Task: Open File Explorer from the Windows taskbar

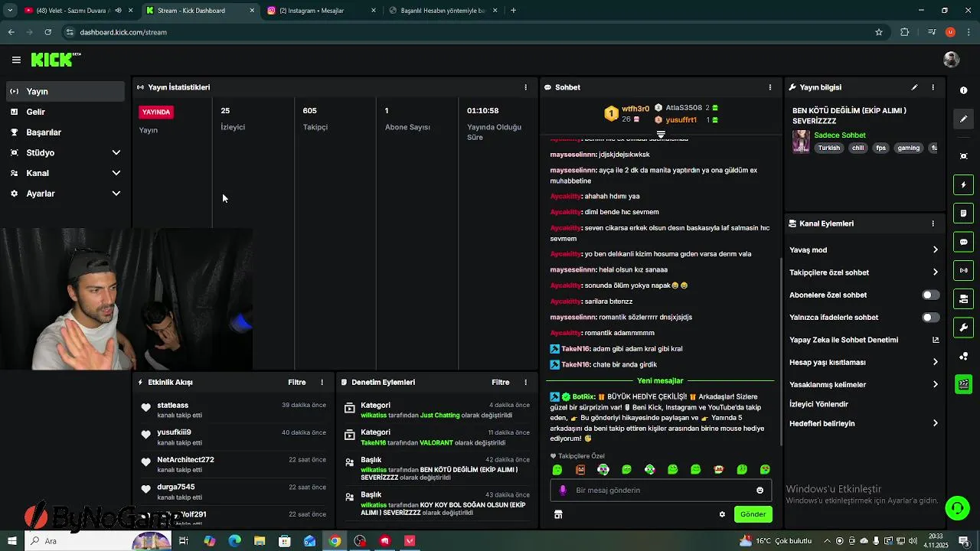Action: [x=260, y=541]
